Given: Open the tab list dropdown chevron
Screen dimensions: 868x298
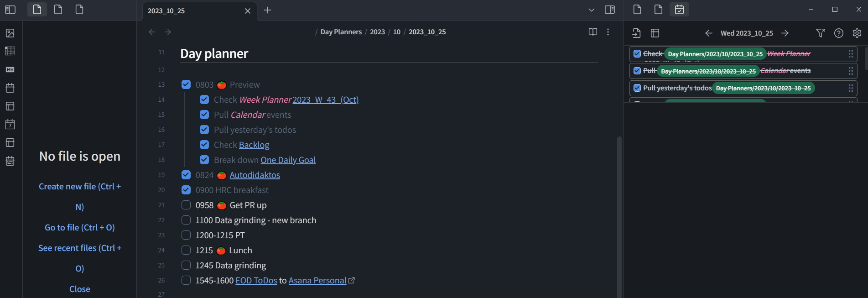Looking at the screenshot, I should 591,9.
